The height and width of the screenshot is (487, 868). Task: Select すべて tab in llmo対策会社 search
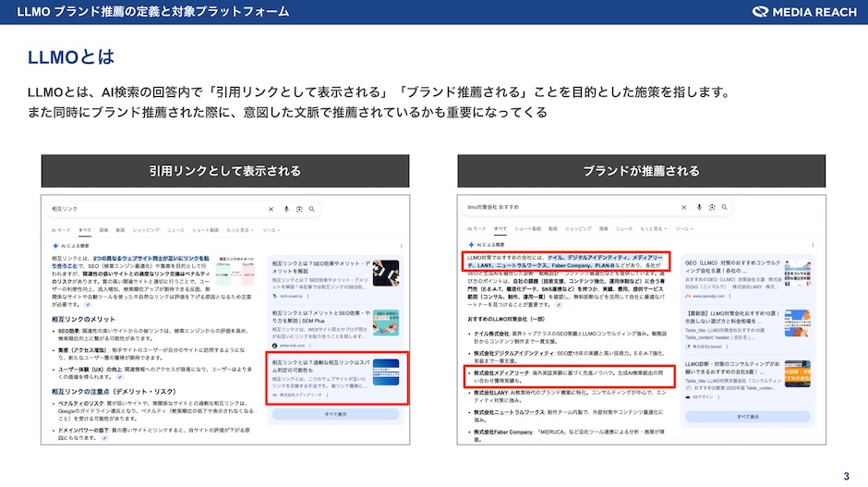click(x=500, y=229)
